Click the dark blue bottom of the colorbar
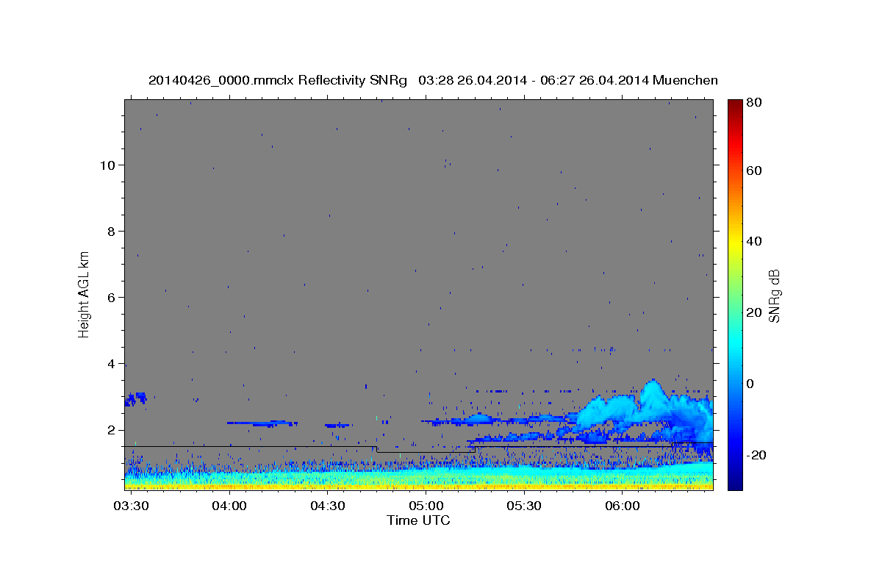Screen dimensions: 882x588 pos(735,482)
